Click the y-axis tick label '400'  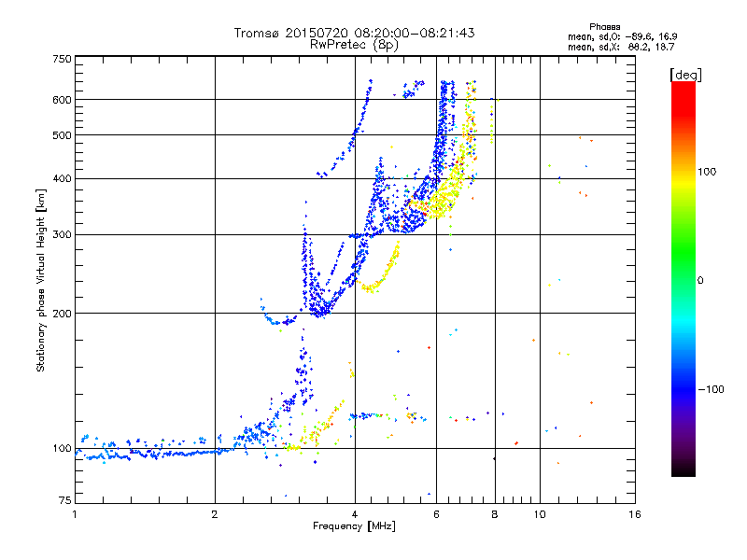62,179
